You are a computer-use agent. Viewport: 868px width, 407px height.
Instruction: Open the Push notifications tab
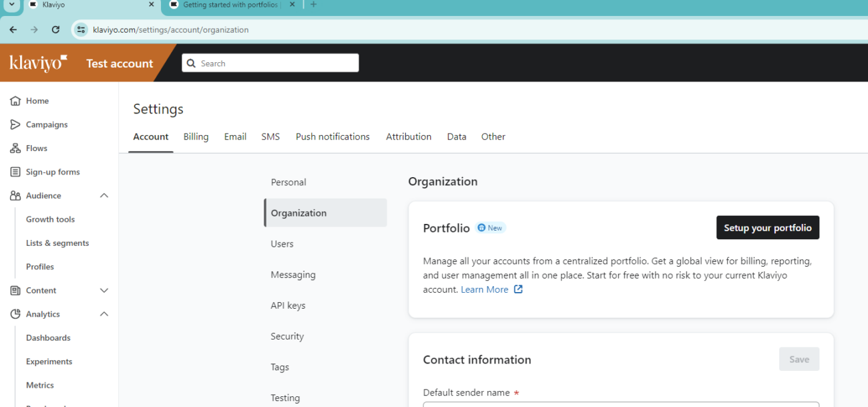pos(333,136)
